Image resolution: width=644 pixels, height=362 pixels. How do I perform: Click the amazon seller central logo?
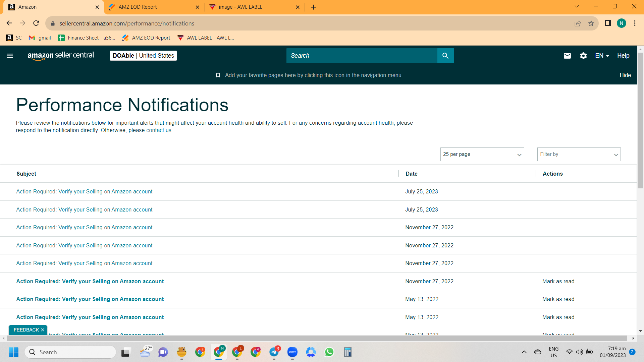[x=61, y=56]
